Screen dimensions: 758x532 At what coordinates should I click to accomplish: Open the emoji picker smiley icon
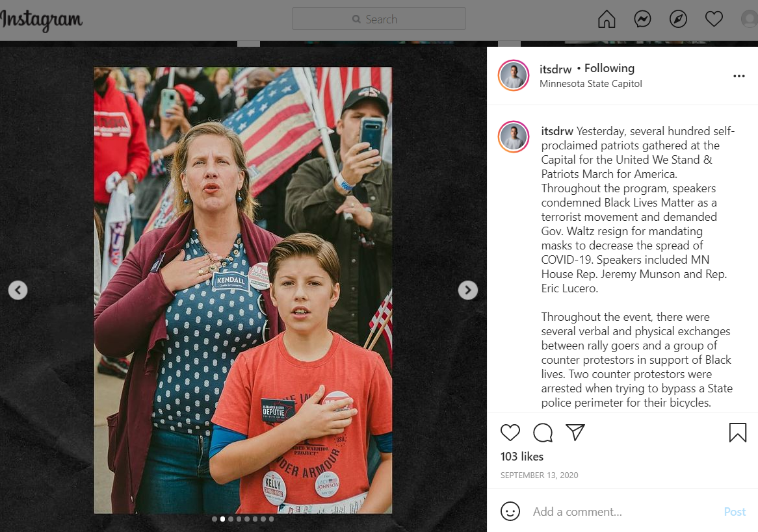click(x=510, y=511)
